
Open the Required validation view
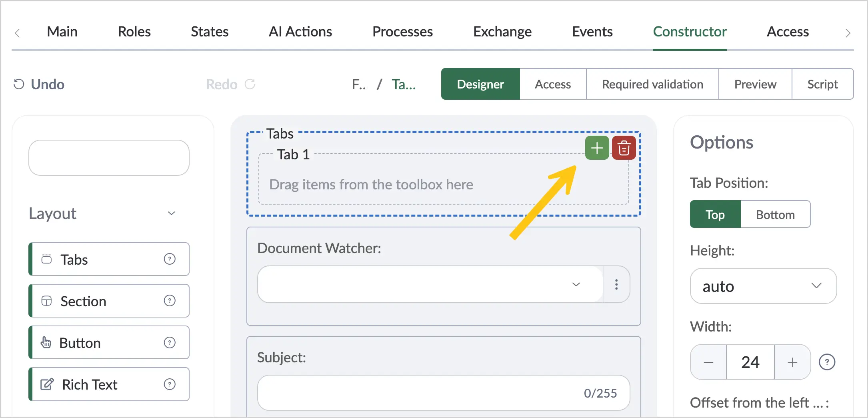652,84
